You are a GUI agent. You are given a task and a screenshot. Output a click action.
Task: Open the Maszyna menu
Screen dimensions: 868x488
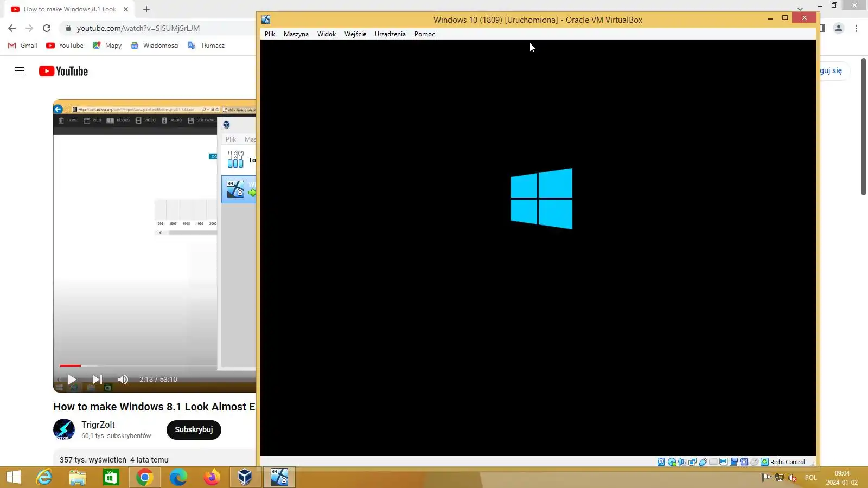point(296,34)
